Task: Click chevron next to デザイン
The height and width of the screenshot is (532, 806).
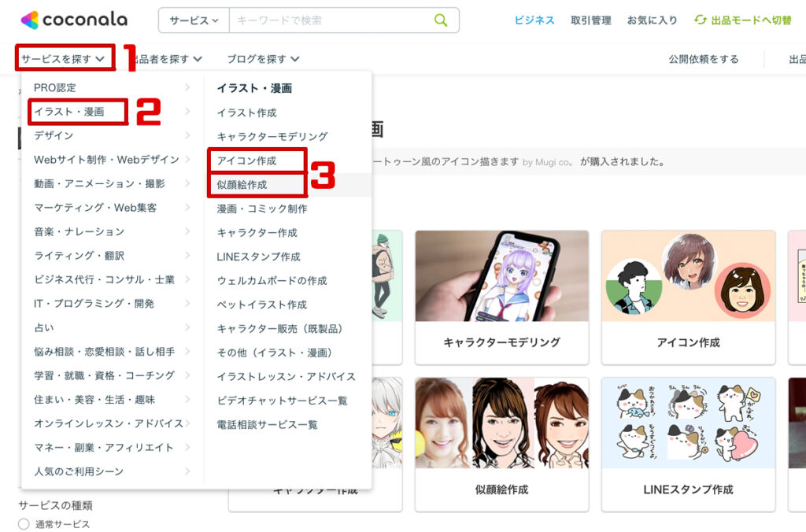Action: point(187,135)
